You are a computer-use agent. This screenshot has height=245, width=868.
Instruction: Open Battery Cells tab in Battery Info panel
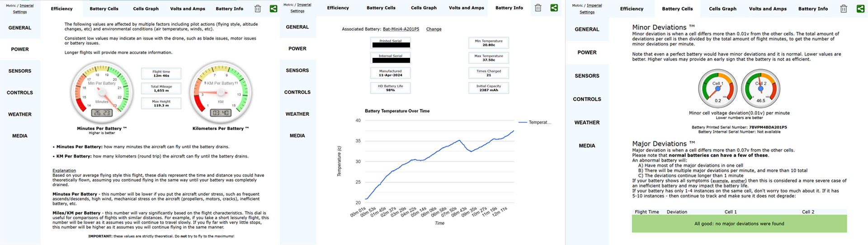(x=381, y=8)
